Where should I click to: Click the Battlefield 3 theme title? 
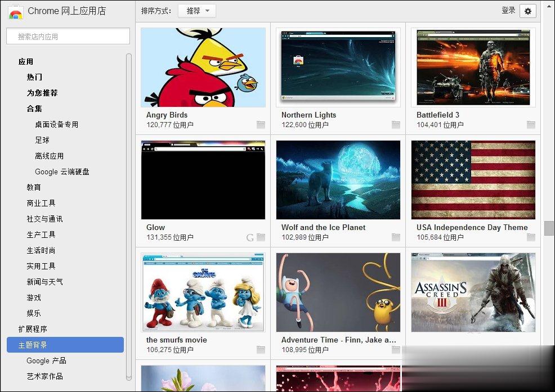click(x=438, y=115)
